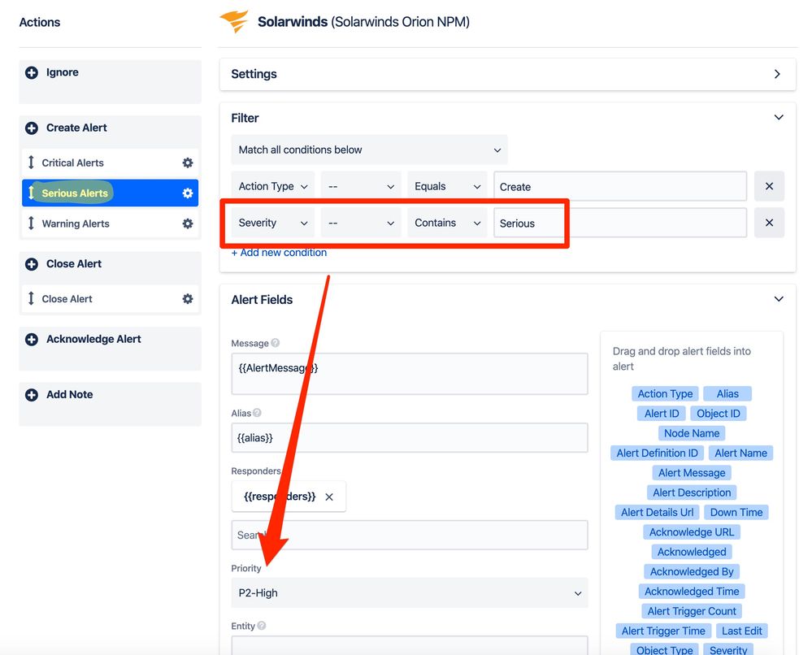This screenshot has height=655, width=812.
Task: Open gear settings for Critical Alerts
Action: [x=188, y=163]
